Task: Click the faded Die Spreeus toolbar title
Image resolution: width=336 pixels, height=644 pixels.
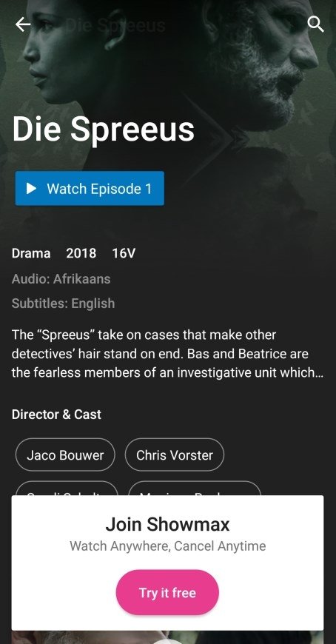Action: (x=115, y=25)
